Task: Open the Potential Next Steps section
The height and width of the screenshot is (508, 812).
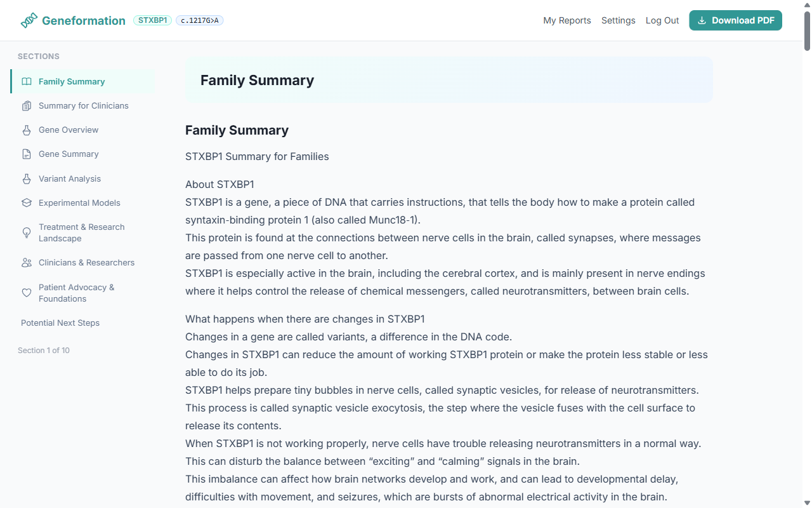Action: click(x=60, y=323)
